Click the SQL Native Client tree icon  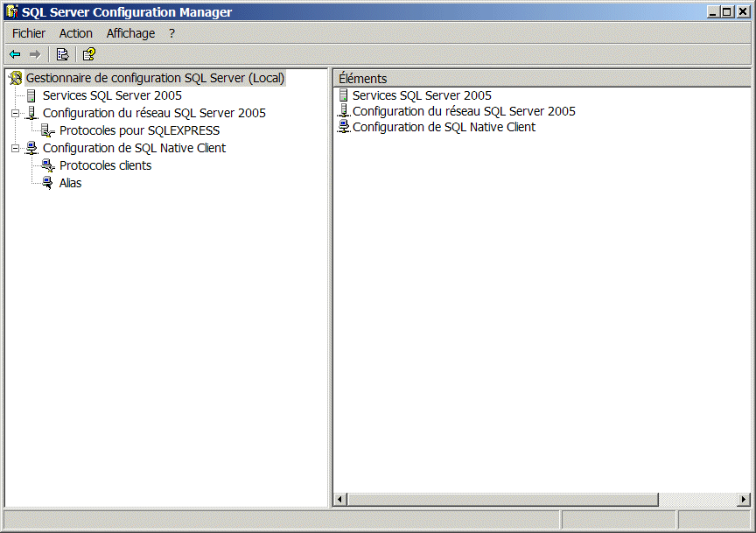click(x=31, y=148)
